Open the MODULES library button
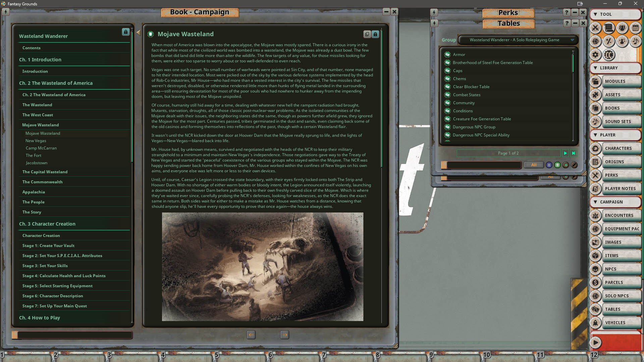Image resolution: width=644 pixels, height=362 pixels. click(622, 81)
